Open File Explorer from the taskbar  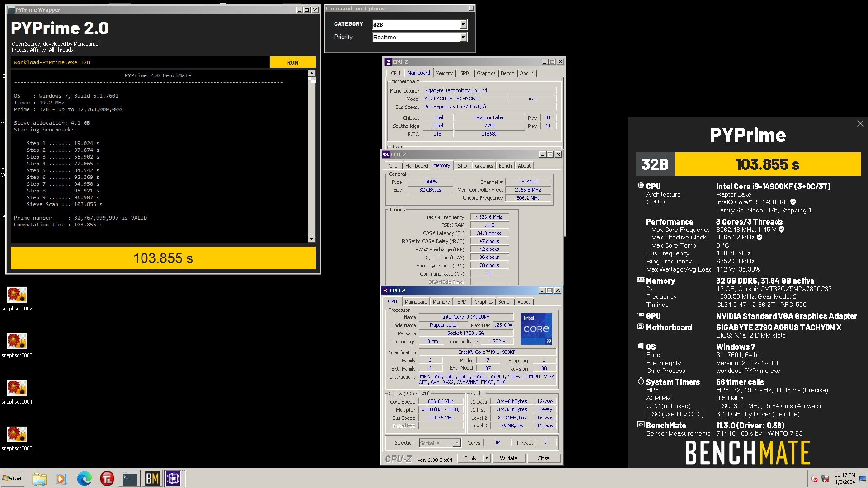[x=39, y=479]
